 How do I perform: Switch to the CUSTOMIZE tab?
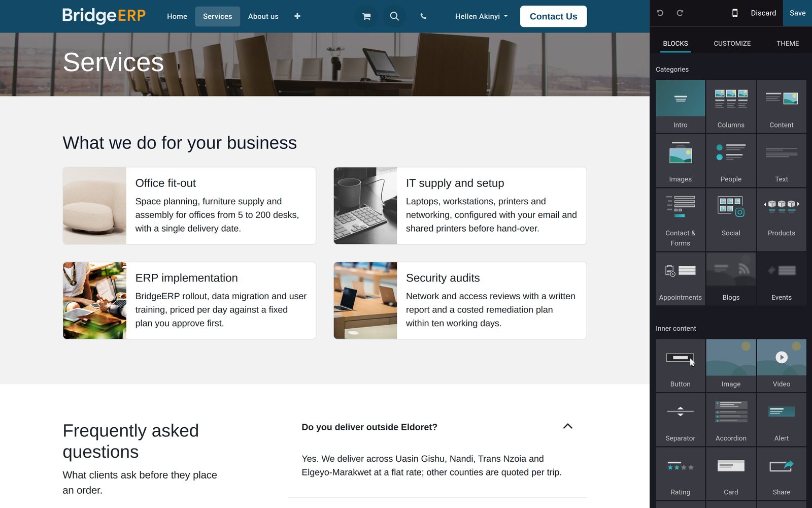732,43
